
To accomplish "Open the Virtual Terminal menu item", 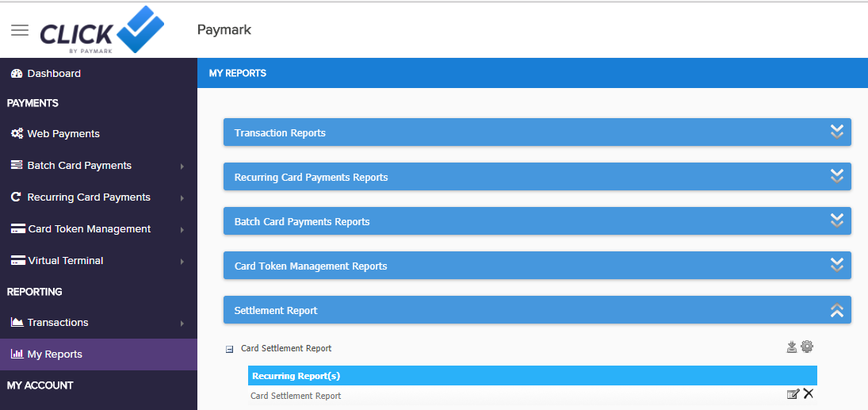I will [x=98, y=260].
